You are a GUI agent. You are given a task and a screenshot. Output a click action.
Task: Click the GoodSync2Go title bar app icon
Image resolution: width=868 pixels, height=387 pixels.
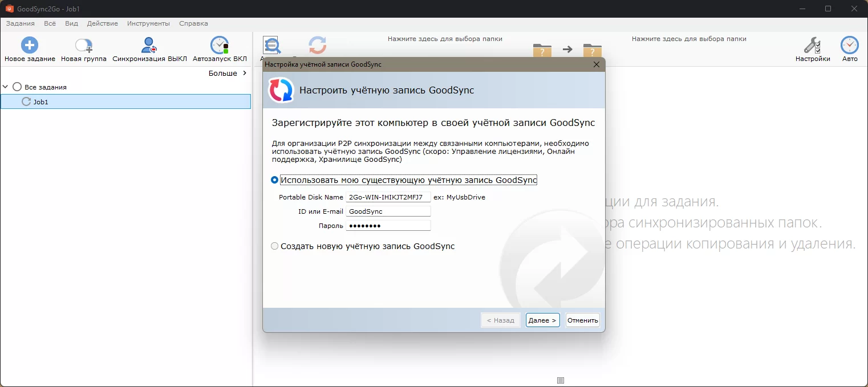click(x=9, y=9)
